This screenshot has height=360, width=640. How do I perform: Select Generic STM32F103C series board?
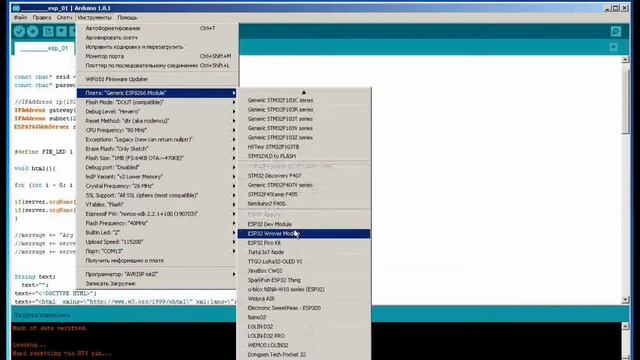(304, 100)
